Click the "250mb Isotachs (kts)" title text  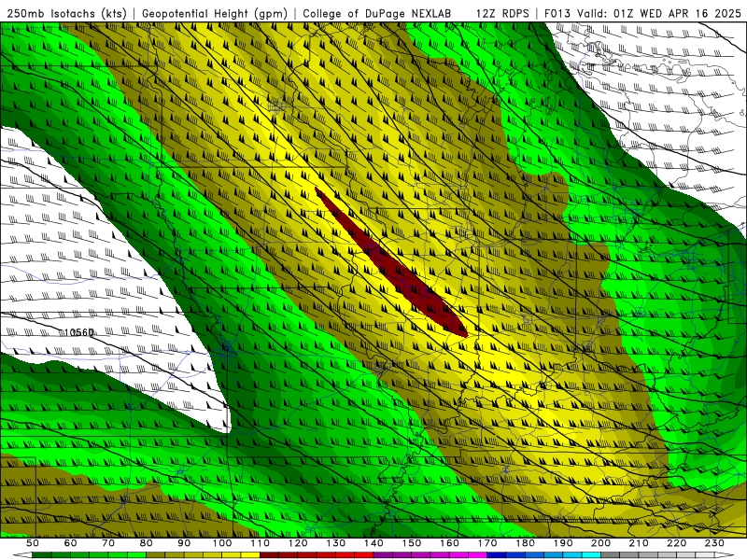coord(66,13)
